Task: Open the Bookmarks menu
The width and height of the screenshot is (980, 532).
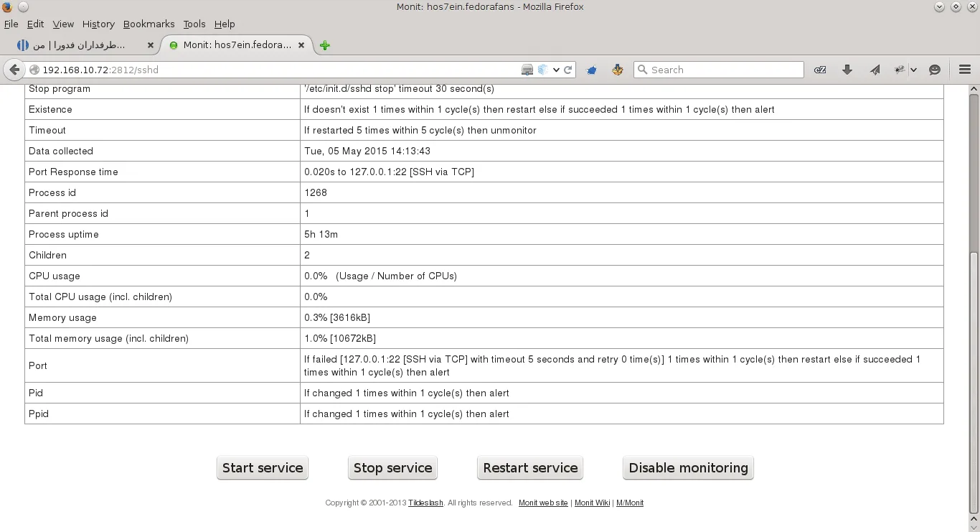Action: pyautogui.click(x=149, y=24)
